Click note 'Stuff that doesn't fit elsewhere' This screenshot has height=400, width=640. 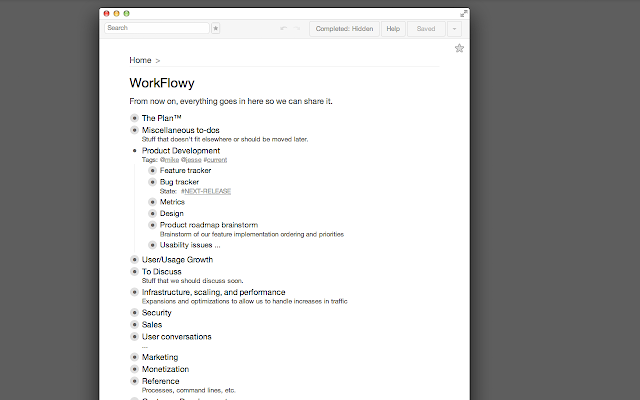click(225, 139)
